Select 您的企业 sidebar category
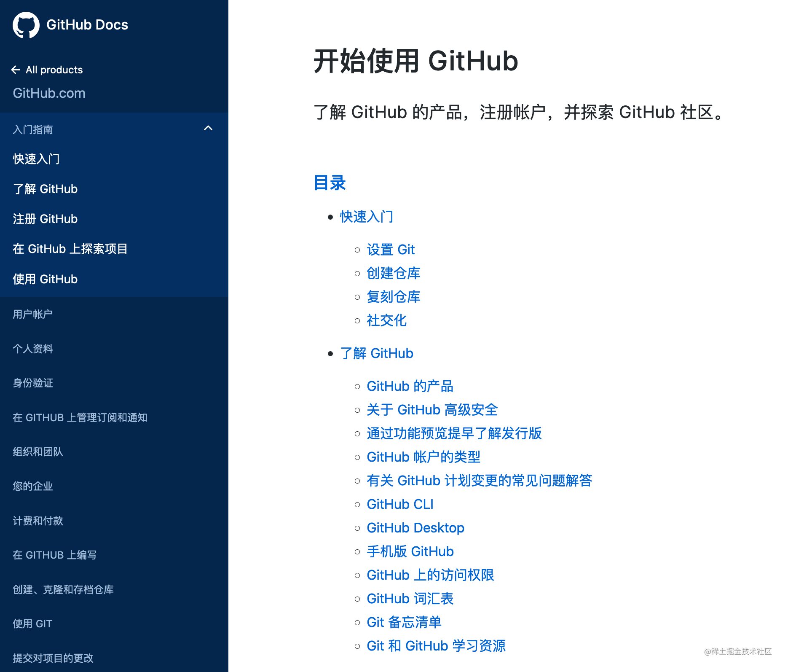 coord(33,486)
